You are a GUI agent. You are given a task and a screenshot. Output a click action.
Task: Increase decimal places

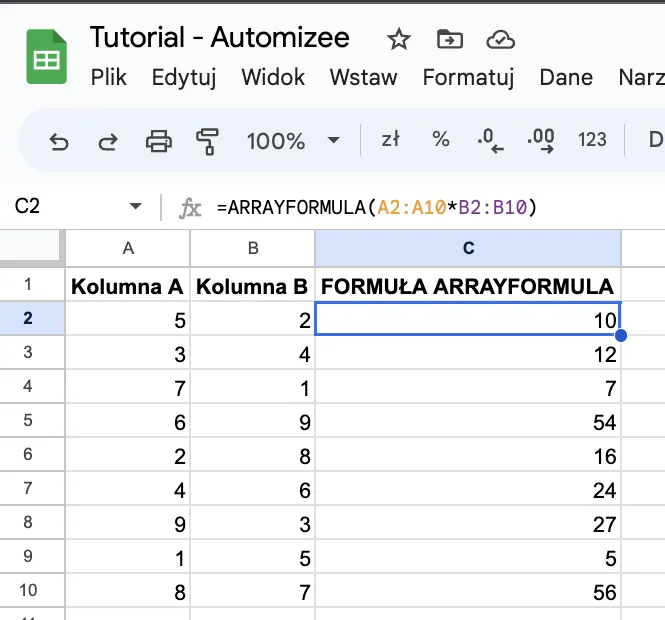[x=541, y=140]
